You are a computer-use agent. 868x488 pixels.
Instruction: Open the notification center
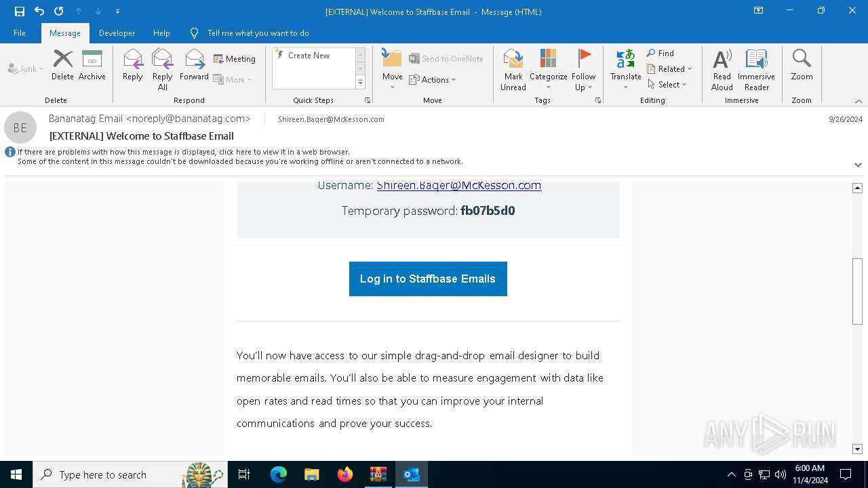point(846,474)
